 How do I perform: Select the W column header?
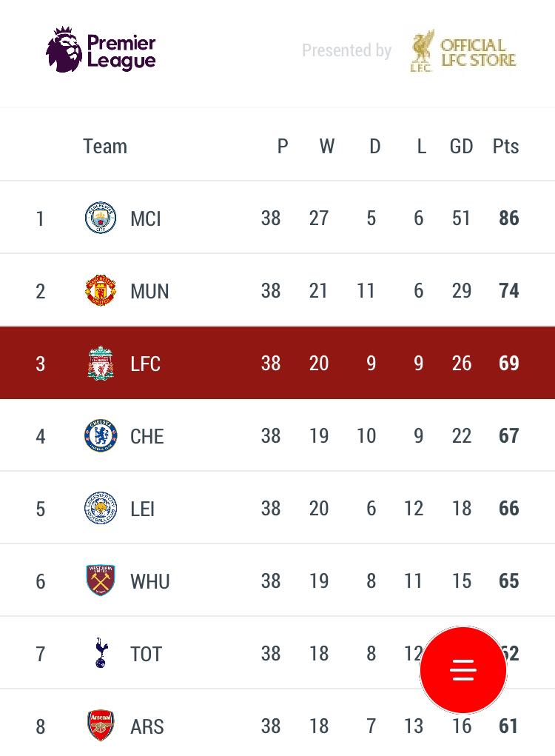(326, 146)
